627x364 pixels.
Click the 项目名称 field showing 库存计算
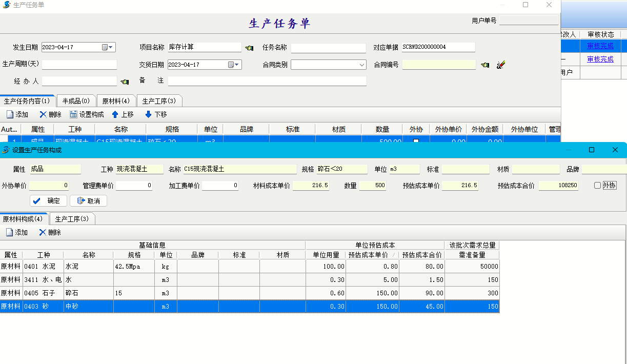point(204,47)
